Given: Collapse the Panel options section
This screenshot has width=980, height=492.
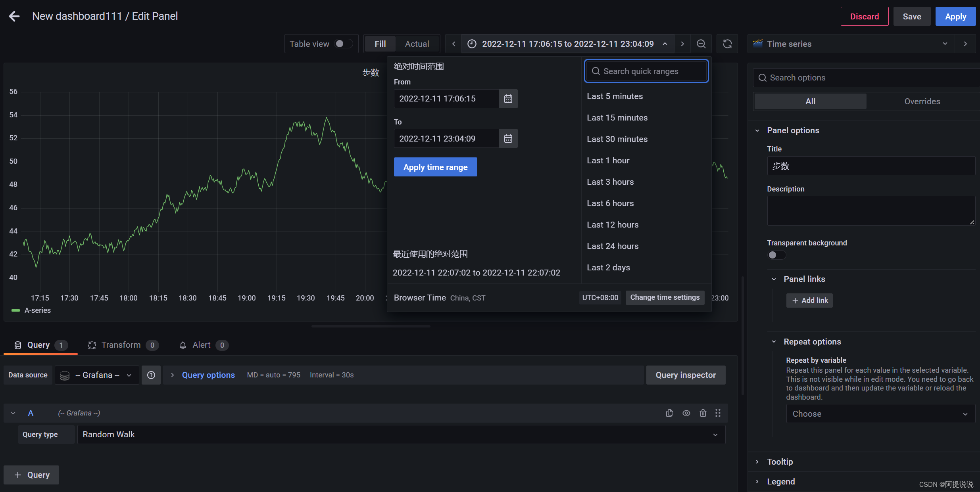Looking at the screenshot, I should click(757, 130).
